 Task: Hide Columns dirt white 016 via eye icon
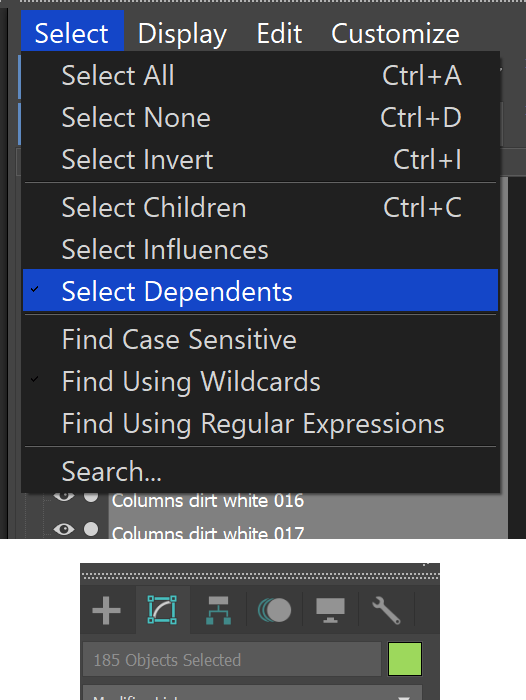pyautogui.click(x=64, y=496)
